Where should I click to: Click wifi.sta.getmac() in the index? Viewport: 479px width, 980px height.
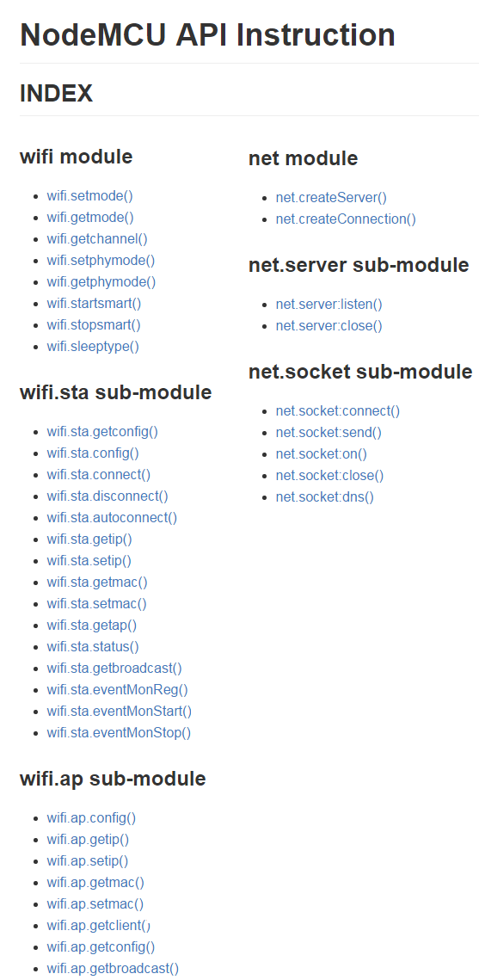pos(97,582)
